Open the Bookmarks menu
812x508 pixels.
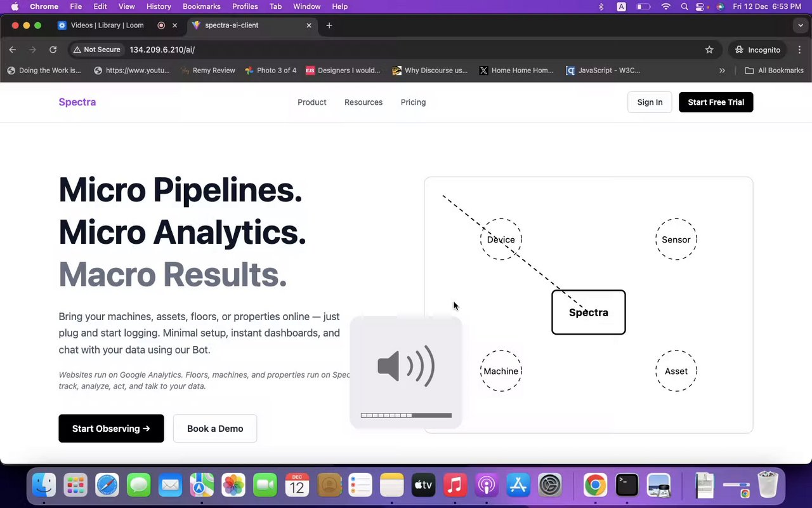click(202, 6)
